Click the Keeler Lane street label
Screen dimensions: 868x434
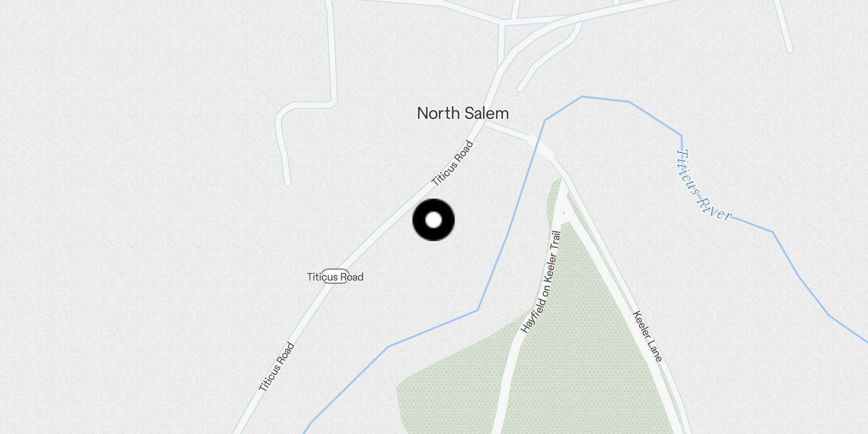click(x=648, y=336)
